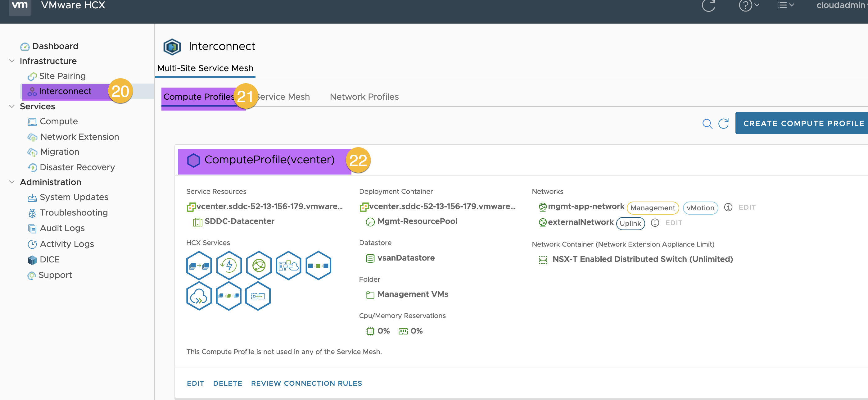The image size is (868, 400).
Task: Show info for mgmt-app-network
Action: point(728,207)
